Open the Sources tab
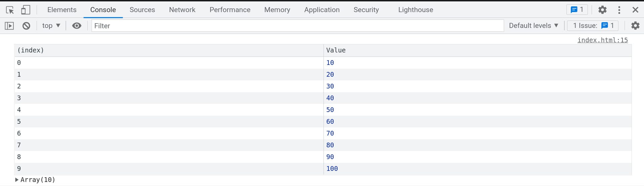This screenshot has width=644, height=188. tap(142, 10)
